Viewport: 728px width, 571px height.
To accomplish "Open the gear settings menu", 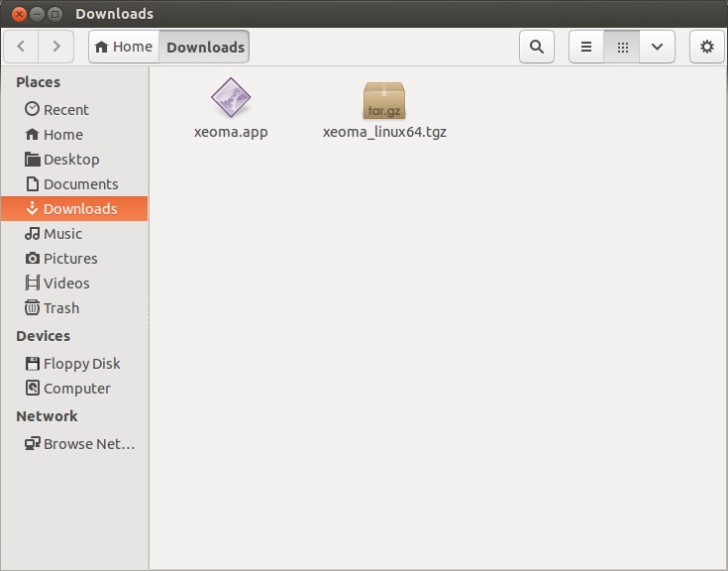I will pyautogui.click(x=706, y=47).
